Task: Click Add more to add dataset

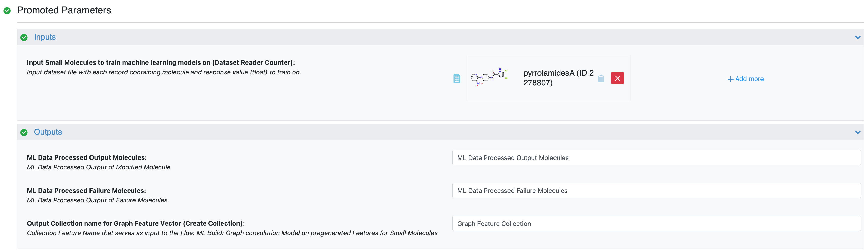Action: [x=749, y=79]
